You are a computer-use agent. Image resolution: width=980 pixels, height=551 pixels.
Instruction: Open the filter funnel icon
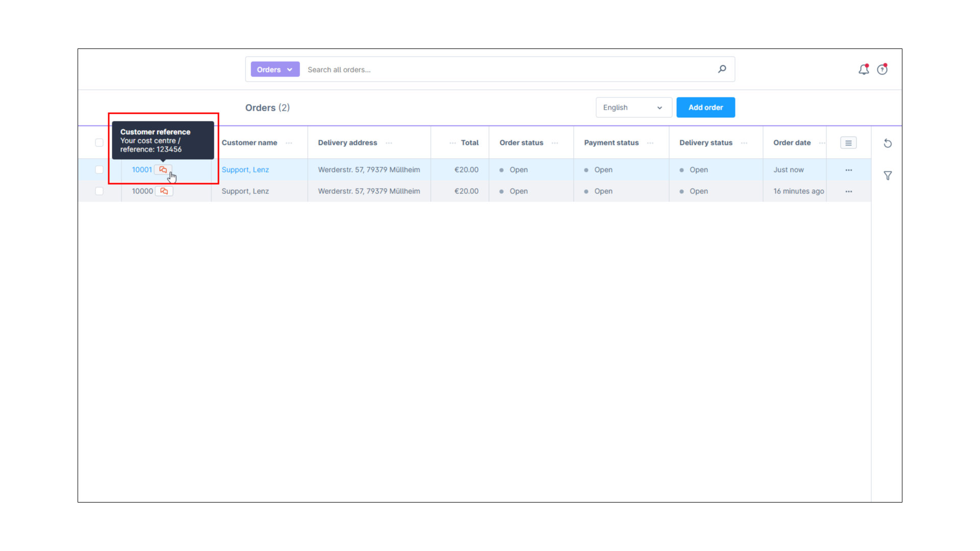(x=888, y=176)
